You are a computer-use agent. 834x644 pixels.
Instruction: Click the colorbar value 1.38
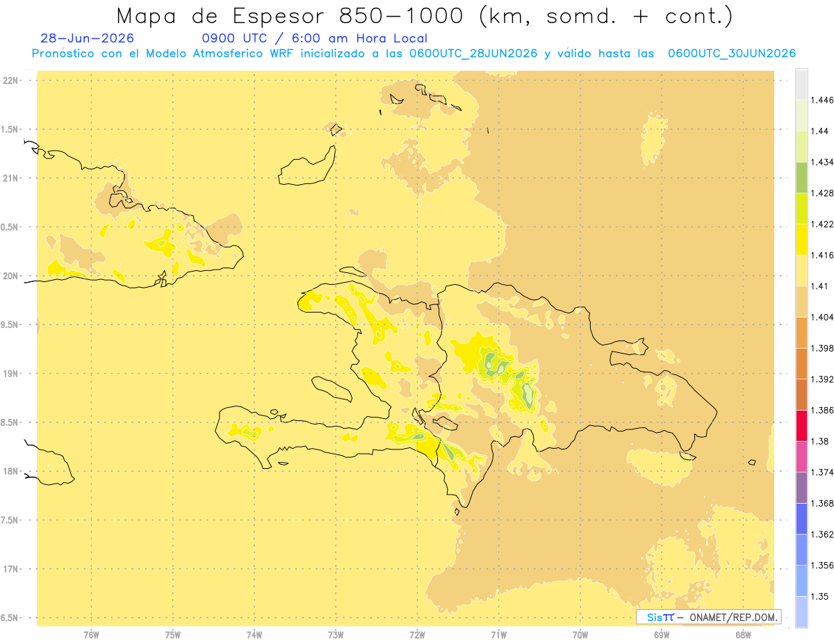coord(819,441)
